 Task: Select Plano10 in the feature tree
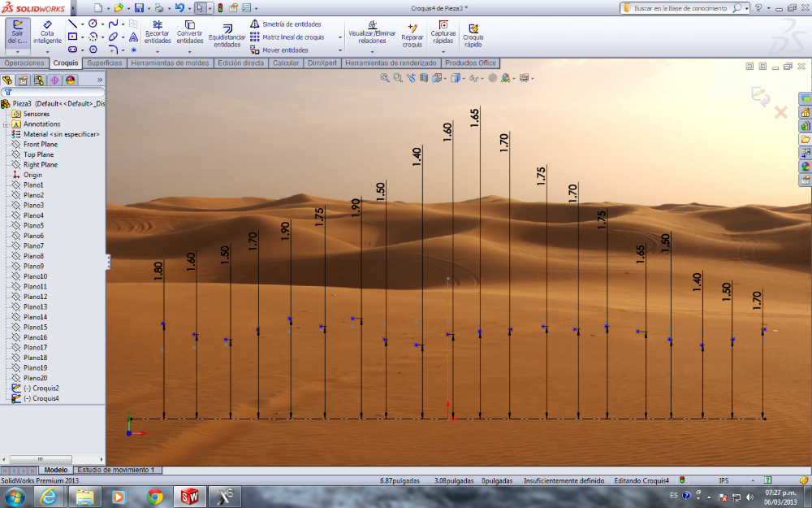35,276
